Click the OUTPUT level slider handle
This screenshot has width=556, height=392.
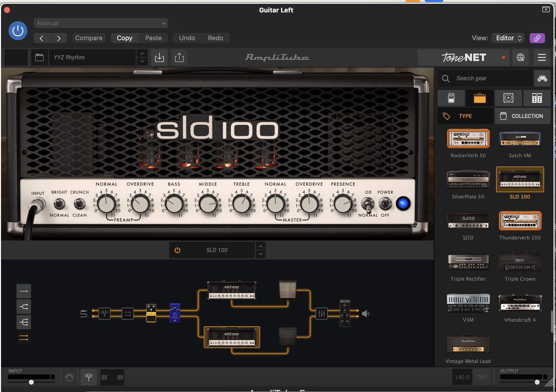pos(537,382)
